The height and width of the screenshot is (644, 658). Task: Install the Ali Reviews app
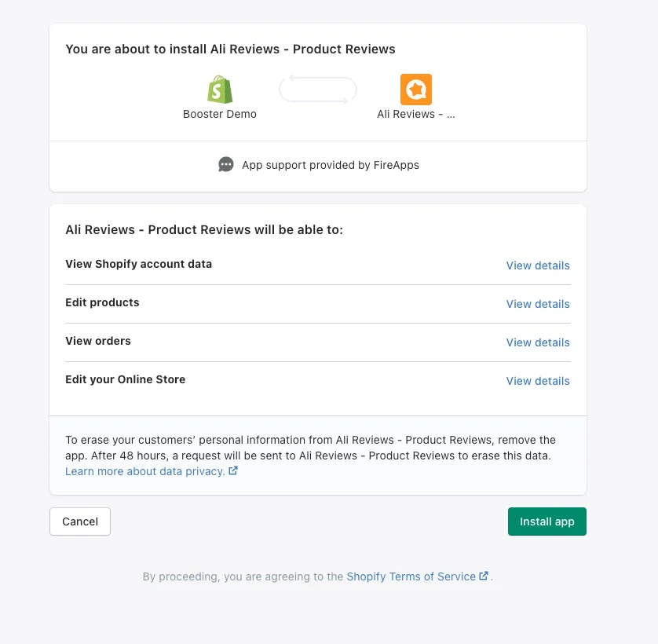pos(547,521)
